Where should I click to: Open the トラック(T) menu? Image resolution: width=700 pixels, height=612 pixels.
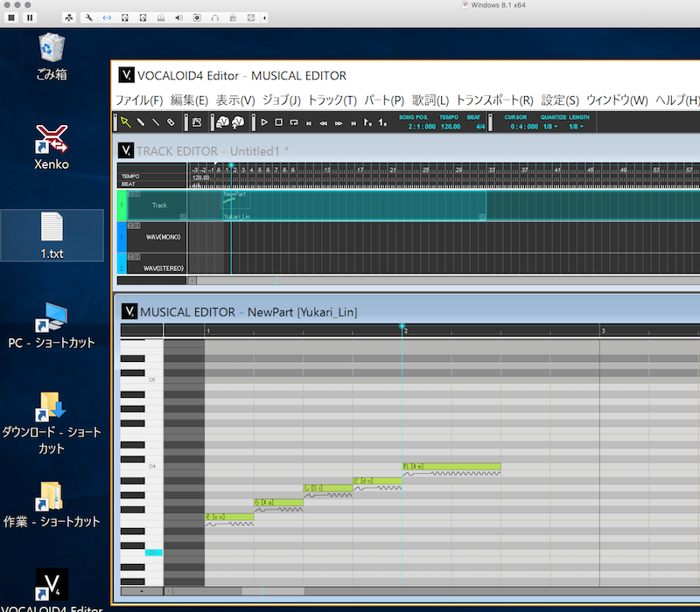332,100
